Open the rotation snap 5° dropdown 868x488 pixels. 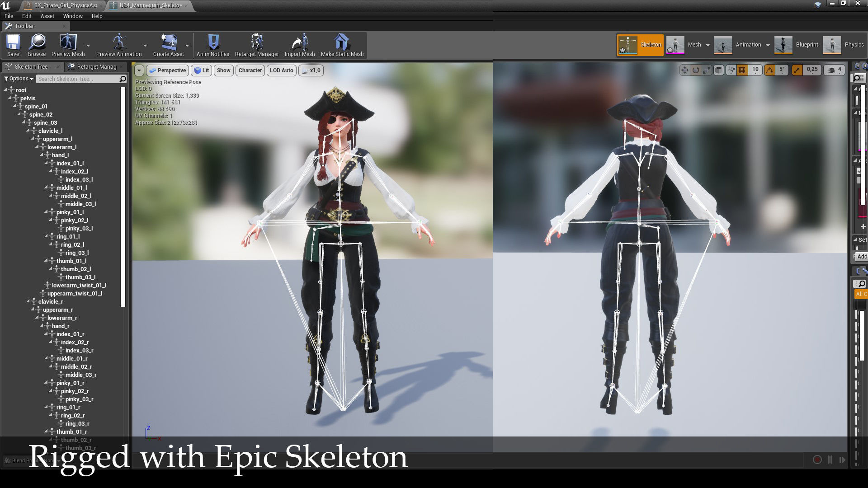coord(782,70)
